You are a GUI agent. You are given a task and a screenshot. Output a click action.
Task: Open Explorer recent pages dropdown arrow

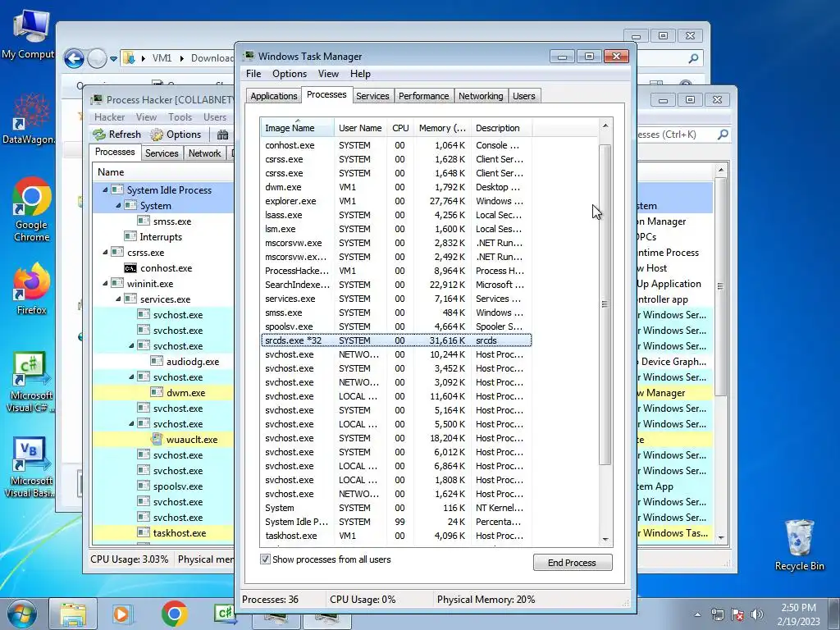pyautogui.click(x=113, y=58)
